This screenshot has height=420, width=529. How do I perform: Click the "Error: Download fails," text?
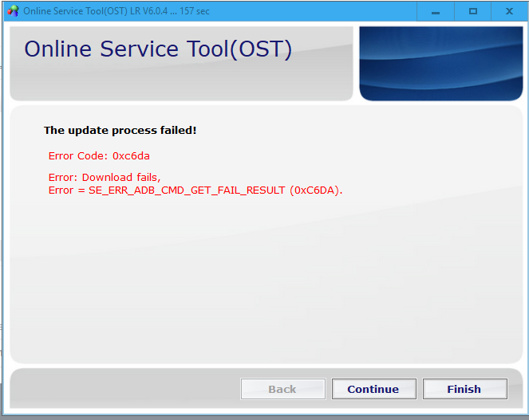[105, 177]
